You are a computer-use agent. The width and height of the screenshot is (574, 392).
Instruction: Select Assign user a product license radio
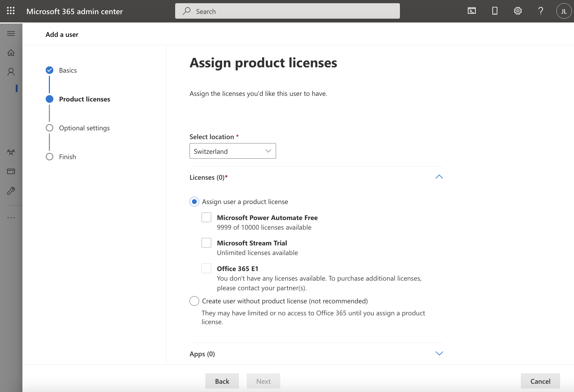coord(194,202)
